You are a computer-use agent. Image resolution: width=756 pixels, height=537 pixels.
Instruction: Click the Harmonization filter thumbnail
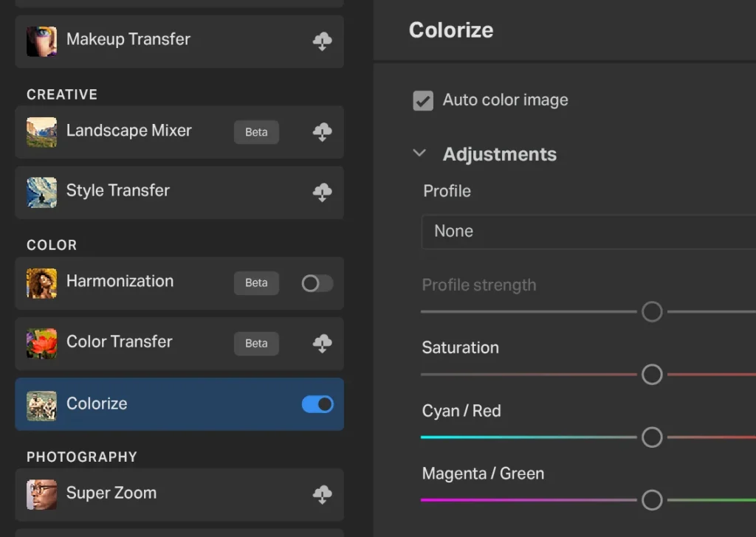42,283
